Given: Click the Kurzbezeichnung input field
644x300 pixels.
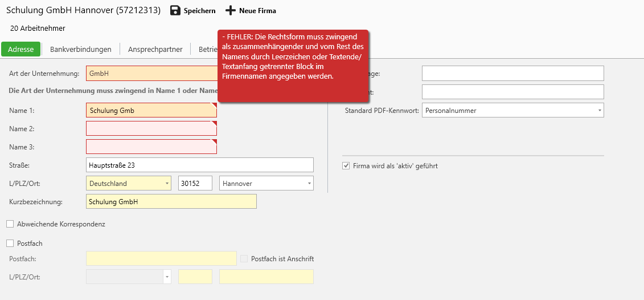Looking at the screenshot, I should pos(171,202).
